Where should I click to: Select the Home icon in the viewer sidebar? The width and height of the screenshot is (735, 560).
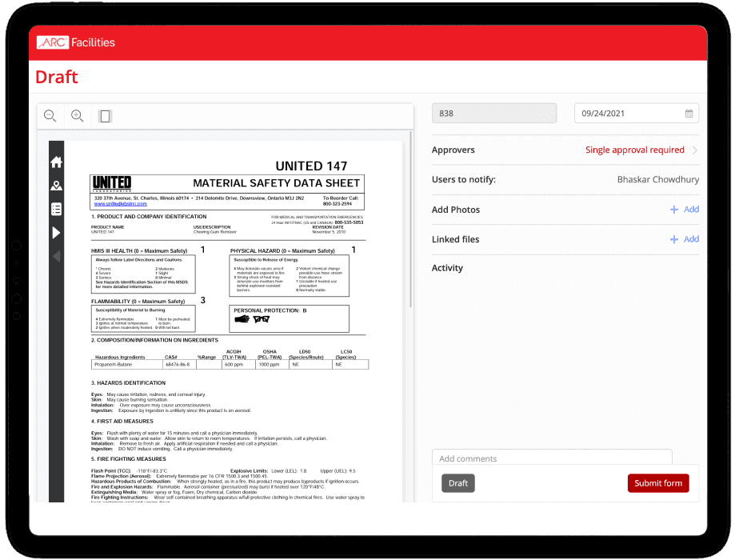[x=55, y=162]
